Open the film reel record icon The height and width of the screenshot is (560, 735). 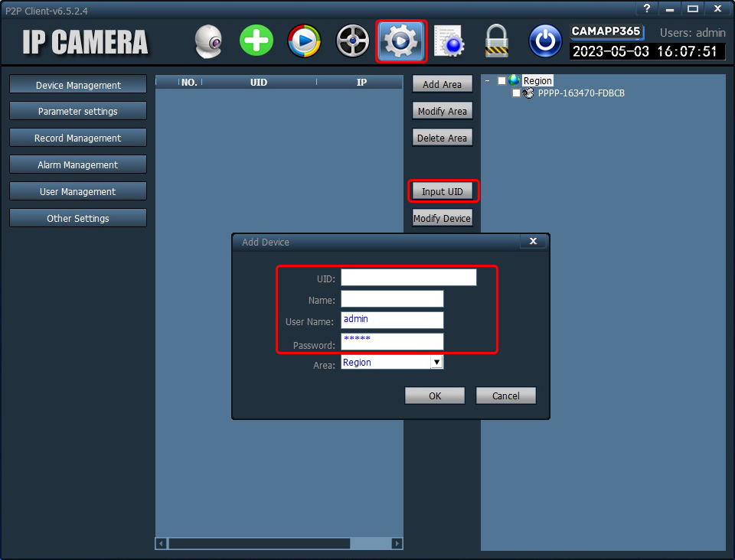(x=352, y=41)
